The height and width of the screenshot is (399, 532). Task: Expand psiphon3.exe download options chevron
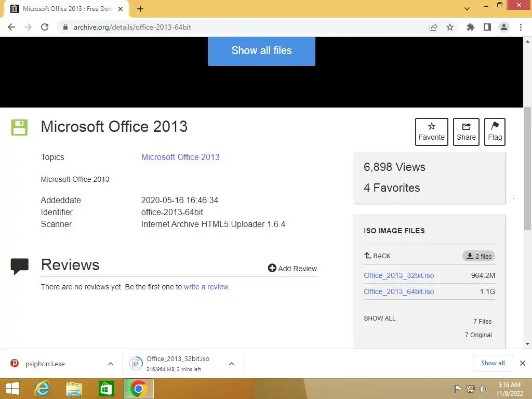(110, 364)
